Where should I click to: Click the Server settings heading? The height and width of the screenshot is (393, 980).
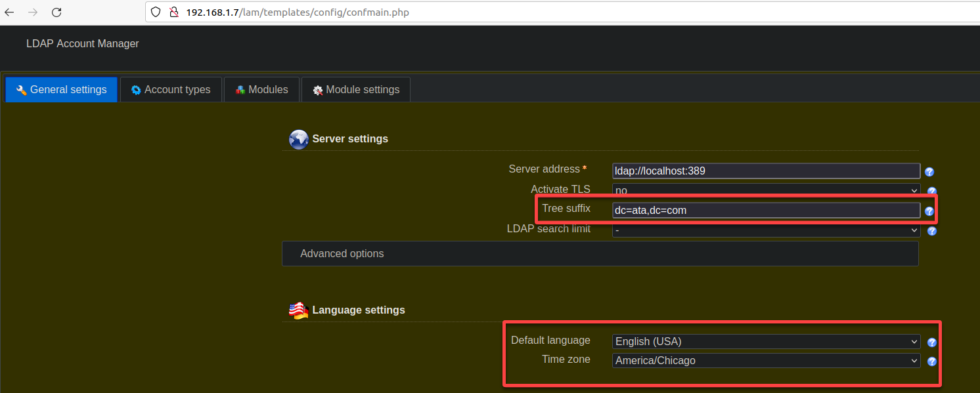(x=350, y=139)
